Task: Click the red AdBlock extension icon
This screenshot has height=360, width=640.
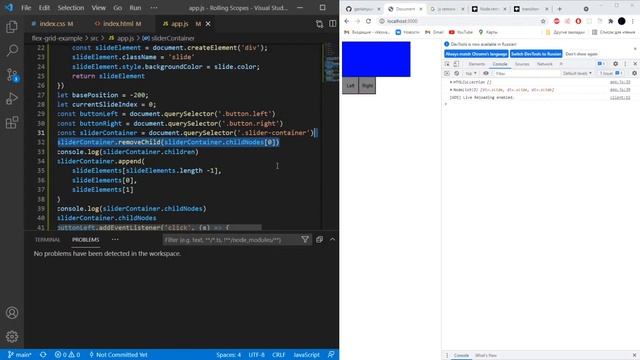Action: [x=556, y=21]
